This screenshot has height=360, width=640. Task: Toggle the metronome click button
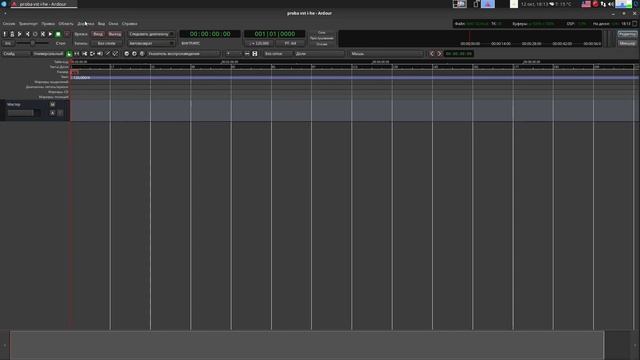point(12,34)
